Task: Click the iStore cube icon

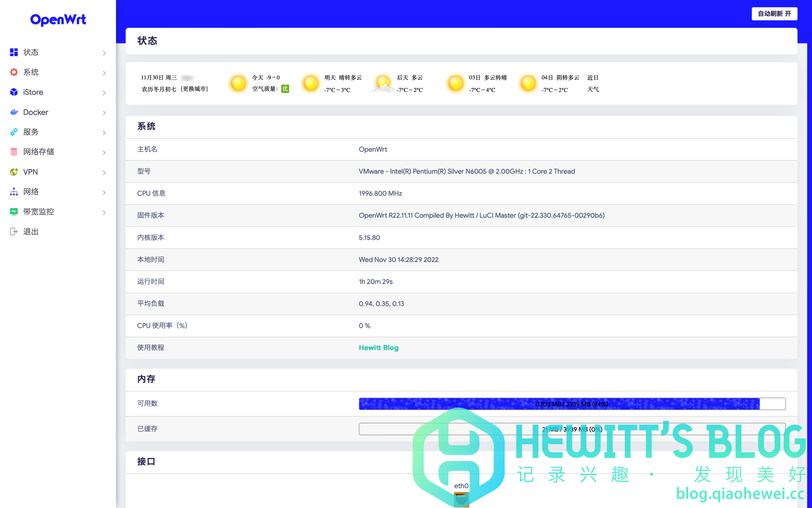Action: tap(13, 92)
